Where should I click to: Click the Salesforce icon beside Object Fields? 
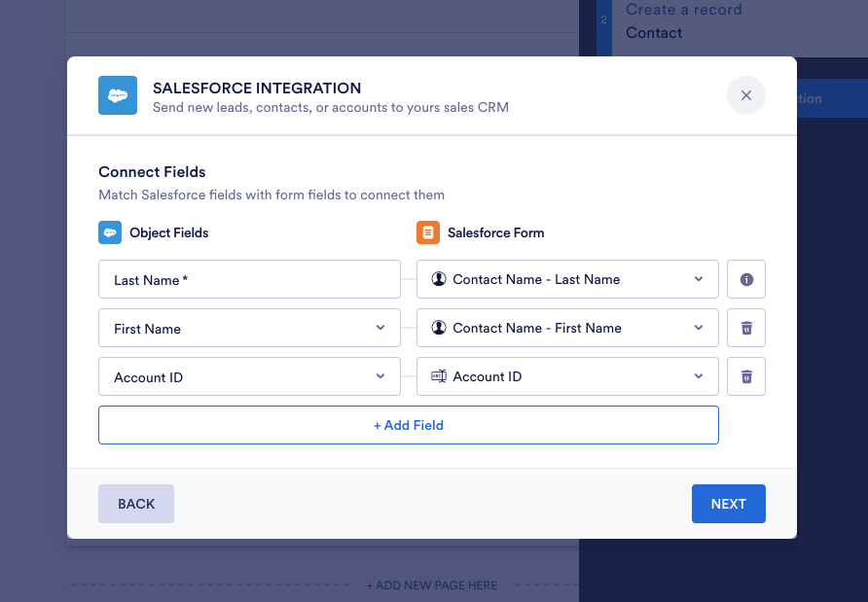click(x=110, y=232)
